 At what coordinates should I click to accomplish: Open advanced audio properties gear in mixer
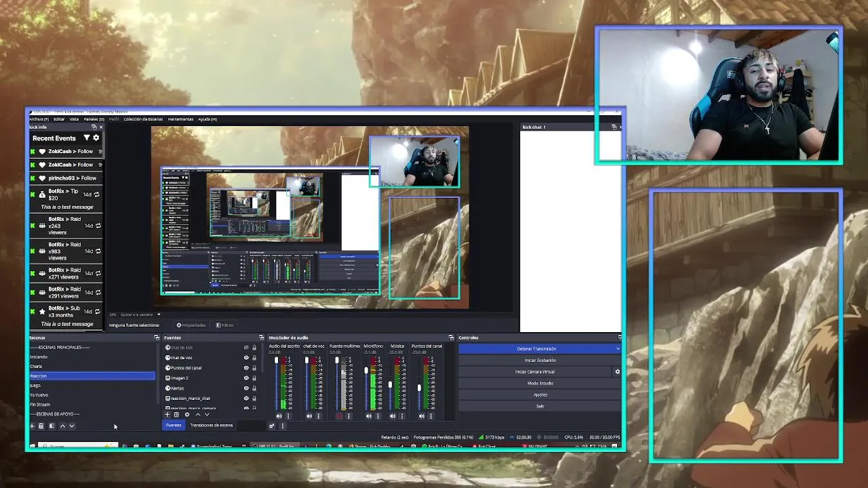point(272,426)
